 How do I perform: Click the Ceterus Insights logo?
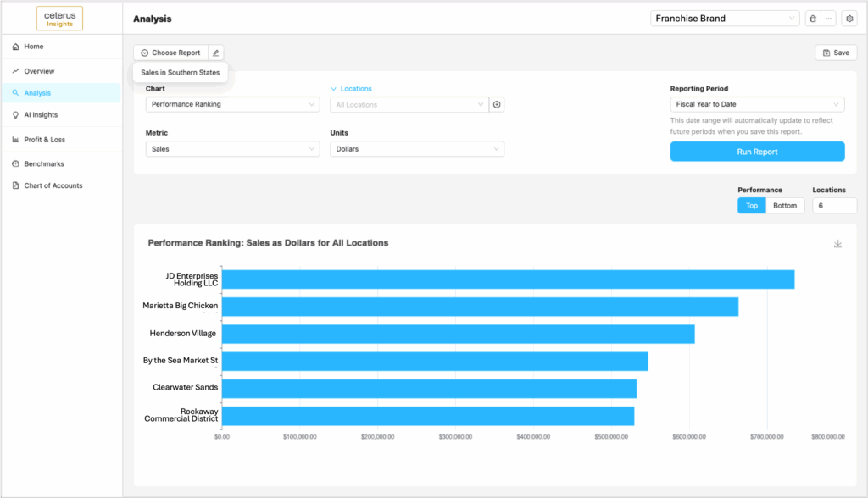[59, 19]
